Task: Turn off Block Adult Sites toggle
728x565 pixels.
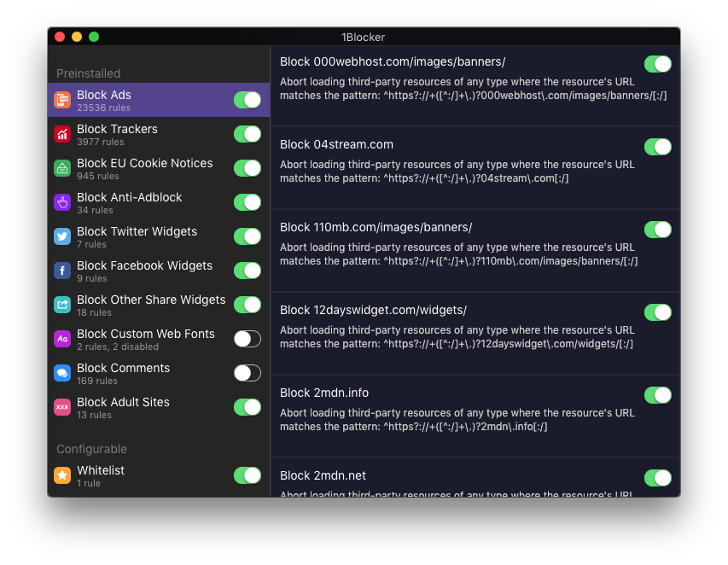Action: click(248, 407)
